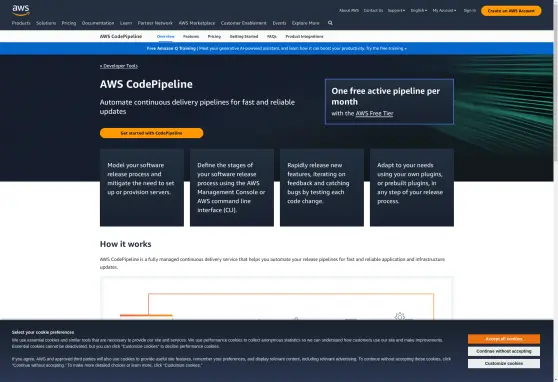558x382 pixels.
Task: Select the Pricing tab under AWS CodePipeline
Action: click(x=214, y=36)
